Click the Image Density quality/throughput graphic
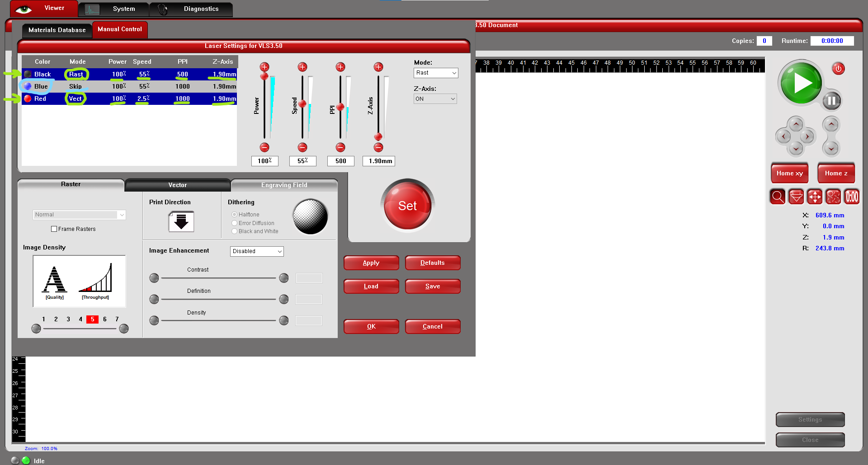The image size is (868, 465). point(79,281)
